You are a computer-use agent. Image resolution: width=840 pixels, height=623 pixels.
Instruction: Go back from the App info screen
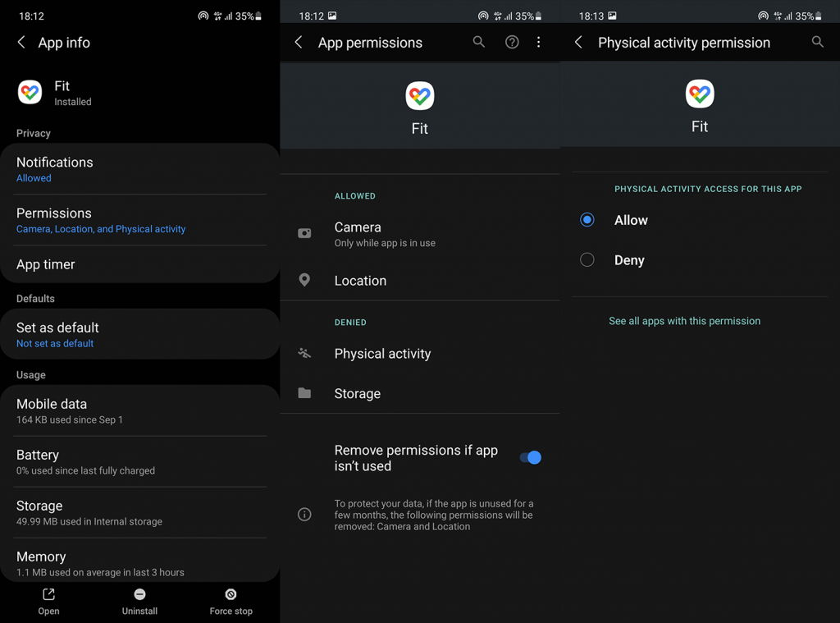coord(21,43)
